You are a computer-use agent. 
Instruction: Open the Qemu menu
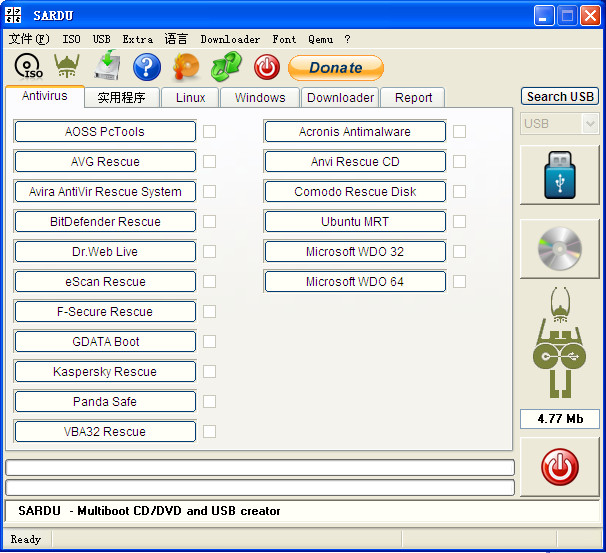320,39
